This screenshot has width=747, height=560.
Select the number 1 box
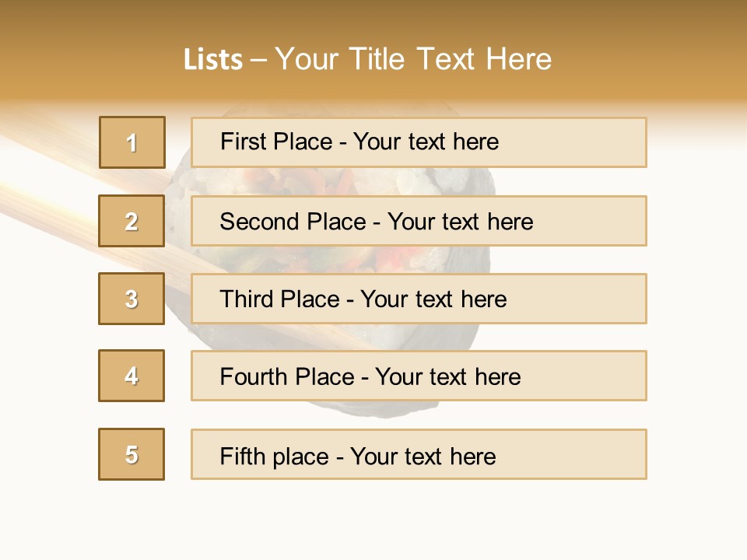tap(132, 142)
